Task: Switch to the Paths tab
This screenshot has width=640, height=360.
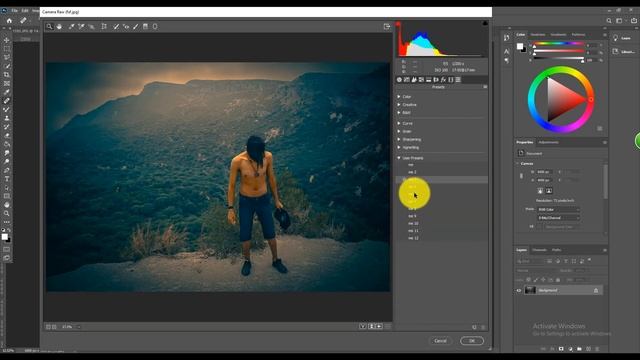Action: click(556, 250)
